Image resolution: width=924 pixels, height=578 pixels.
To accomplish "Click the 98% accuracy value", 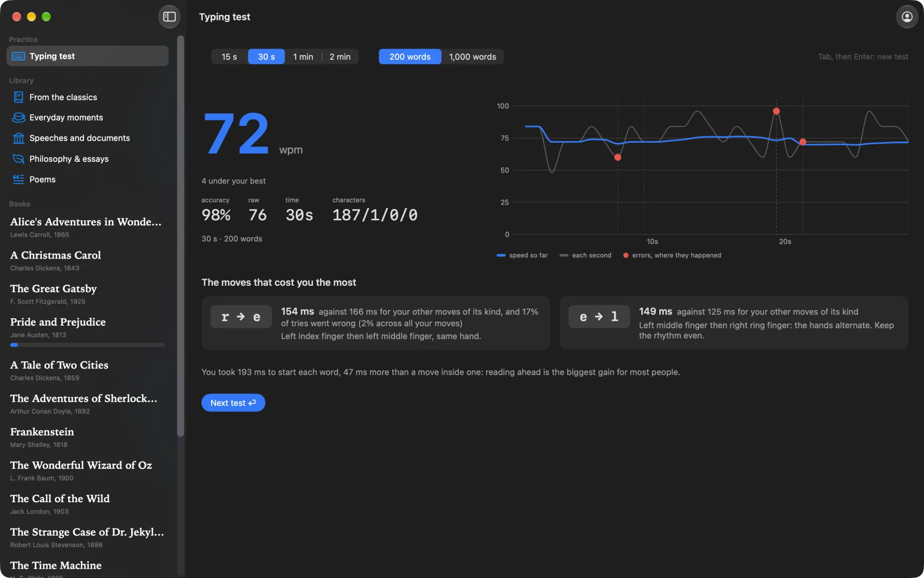I will click(x=216, y=215).
